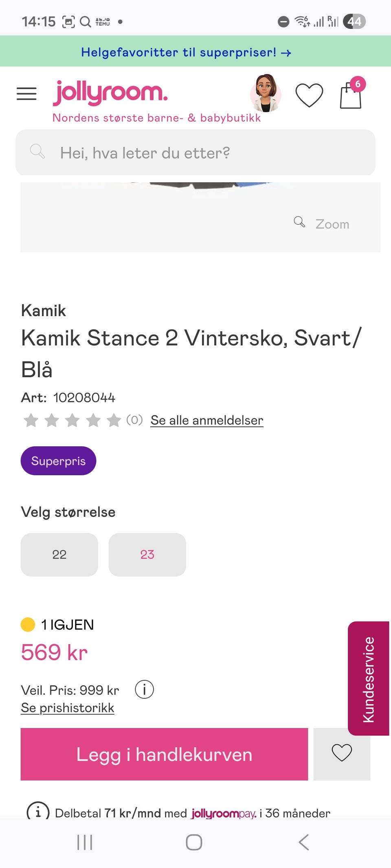Image resolution: width=391 pixels, height=868 pixels.
Task: Click the five-star rating
Action: pos(72,420)
